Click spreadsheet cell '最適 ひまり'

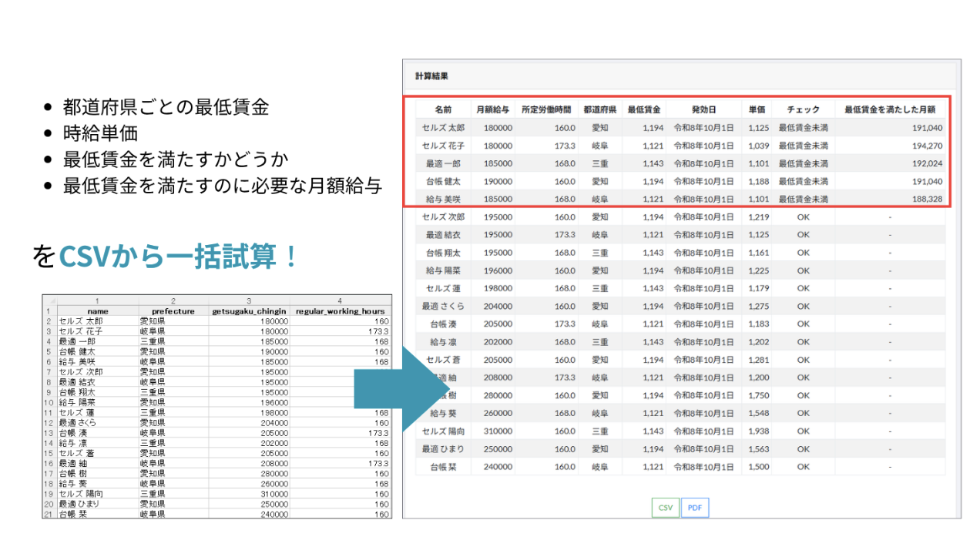[98, 503]
